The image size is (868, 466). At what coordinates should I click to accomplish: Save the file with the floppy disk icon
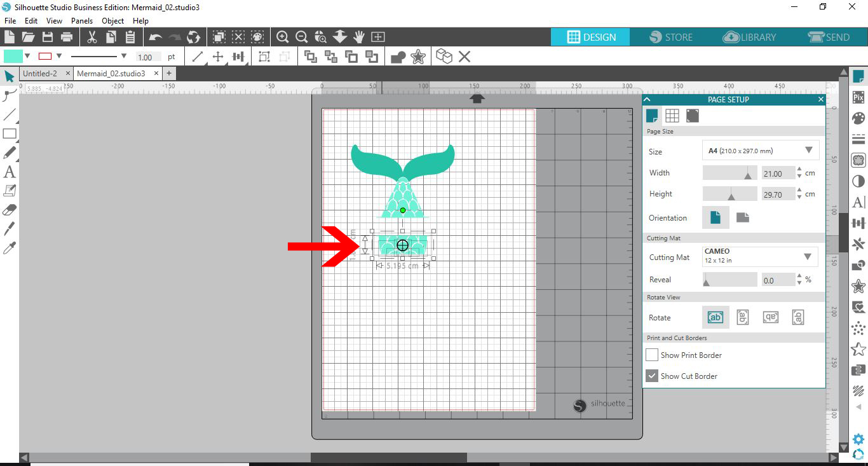pyautogui.click(x=47, y=37)
